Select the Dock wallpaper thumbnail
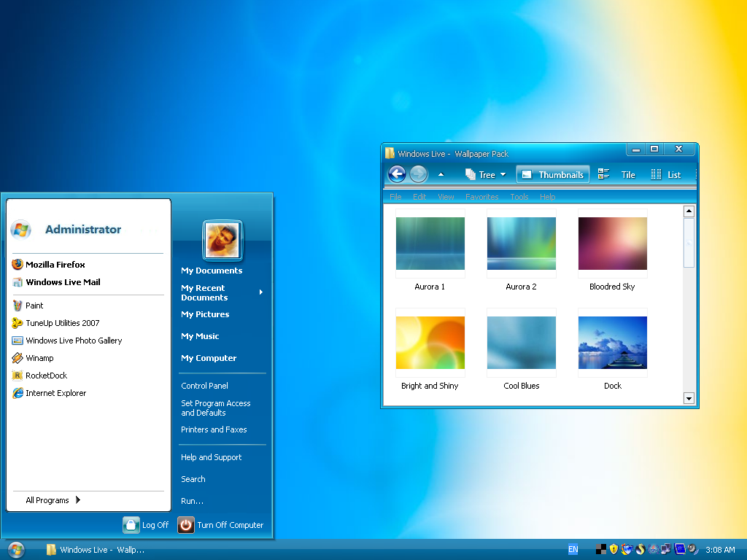Image resolution: width=747 pixels, height=560 pixels. coord(613,343)
